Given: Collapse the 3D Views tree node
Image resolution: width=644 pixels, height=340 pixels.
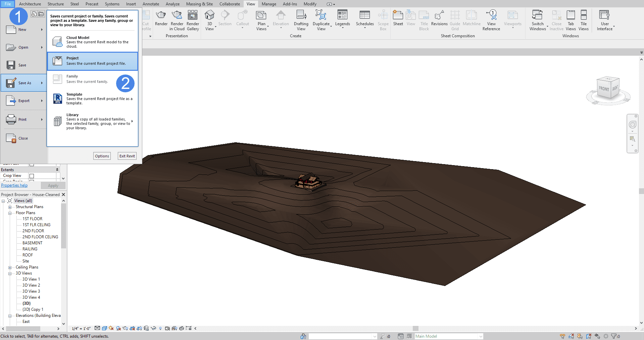Looking at the screenshot, I should pos(10,274).
